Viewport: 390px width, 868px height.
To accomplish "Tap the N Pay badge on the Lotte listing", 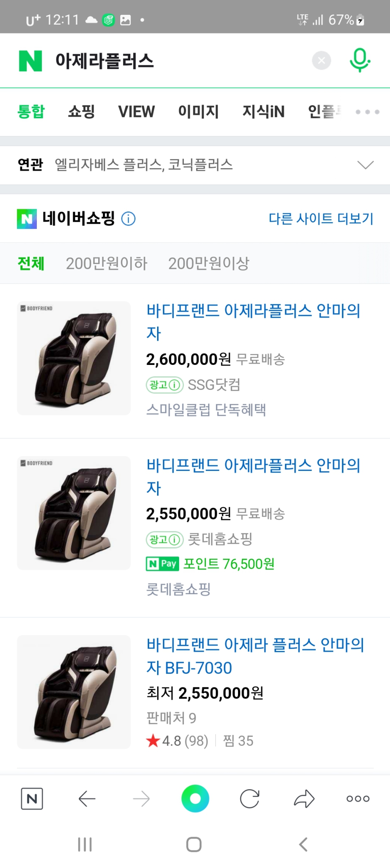I will (x=162, y=564).
